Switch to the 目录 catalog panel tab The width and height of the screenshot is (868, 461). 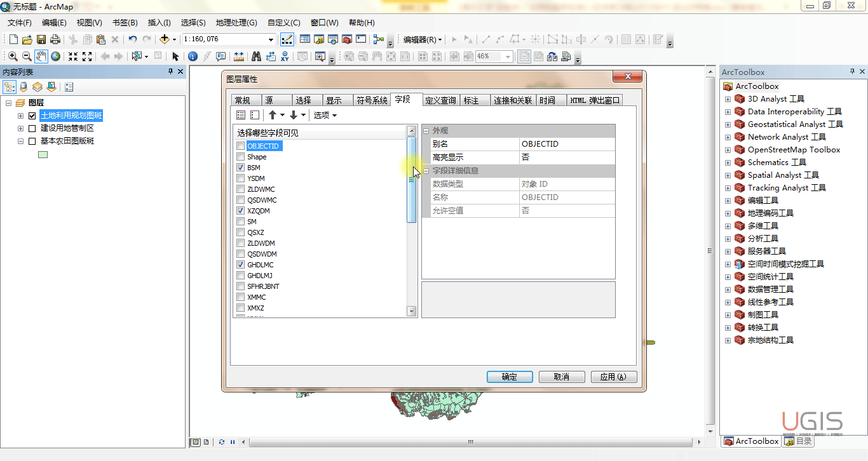point(797,441)
